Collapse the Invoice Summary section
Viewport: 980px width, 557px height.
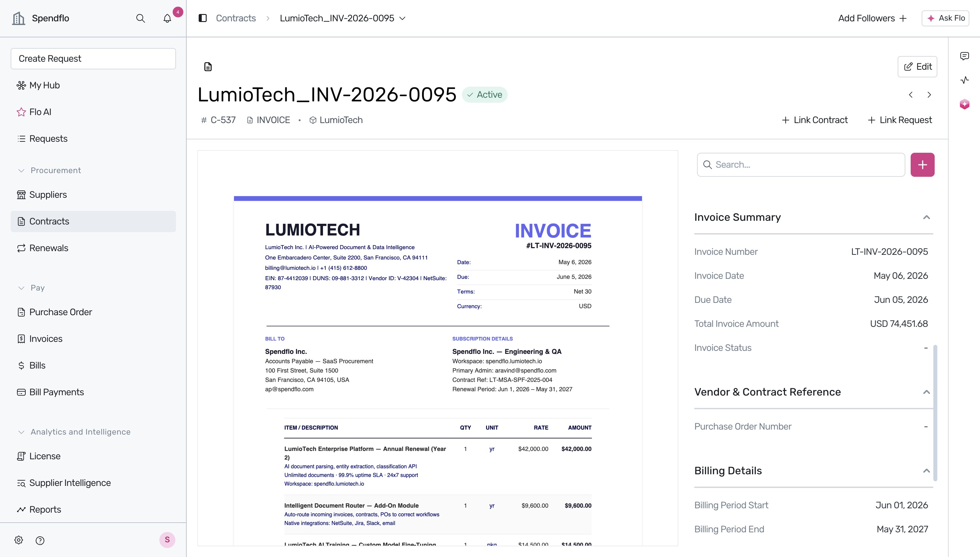coord(926,217)
